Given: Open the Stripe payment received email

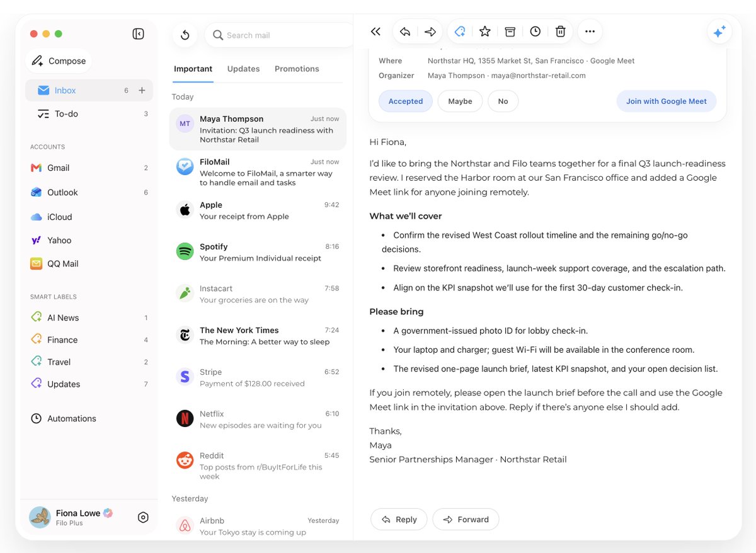Looking at the screenshot, I should click(258, 378).
